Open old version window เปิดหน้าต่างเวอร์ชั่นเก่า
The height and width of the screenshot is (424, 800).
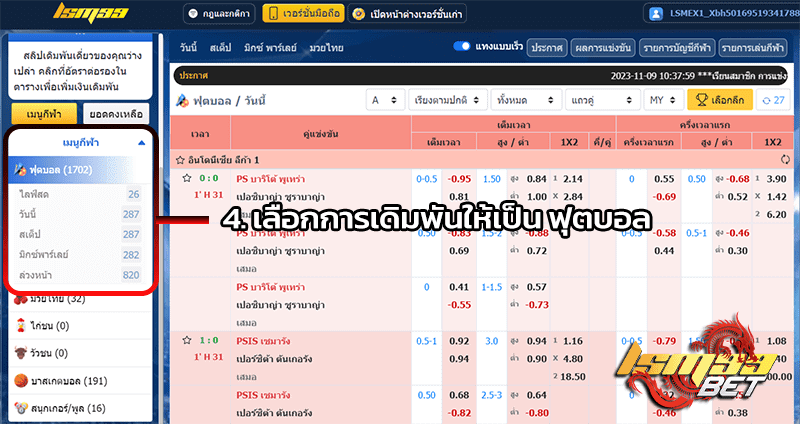(x=407, y=14)
